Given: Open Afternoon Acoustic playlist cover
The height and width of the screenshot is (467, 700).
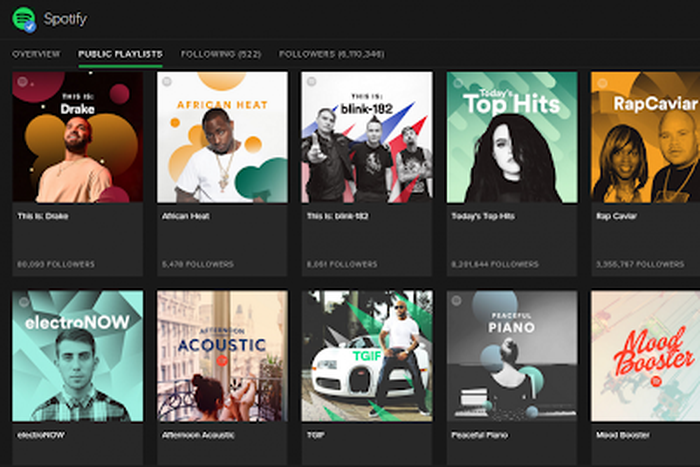Looking at the screenshot, I should [222, 356].
